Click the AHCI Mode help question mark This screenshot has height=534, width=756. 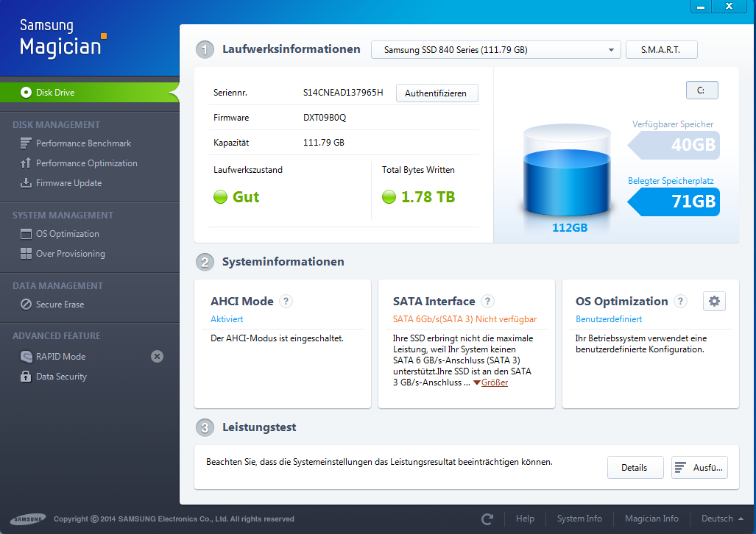[x=286, y=302]
